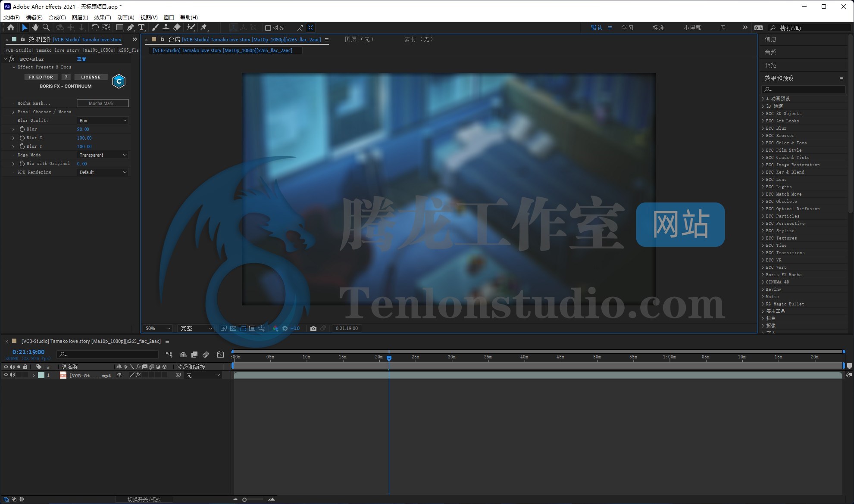The width and height of the screenshot is (854, 504).
Task: Select the Type text tool
Action: pos(141,28)
